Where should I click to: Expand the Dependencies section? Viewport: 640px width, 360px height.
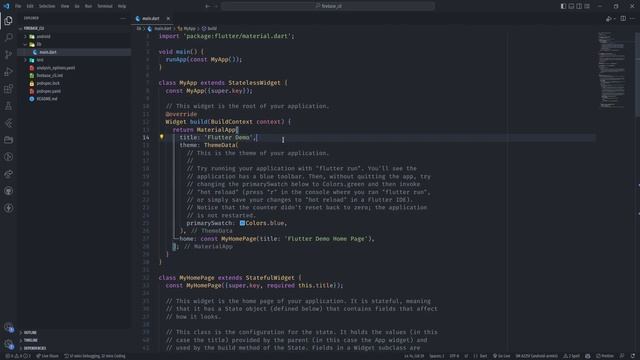pyautogui.click(x=73, y=348)
